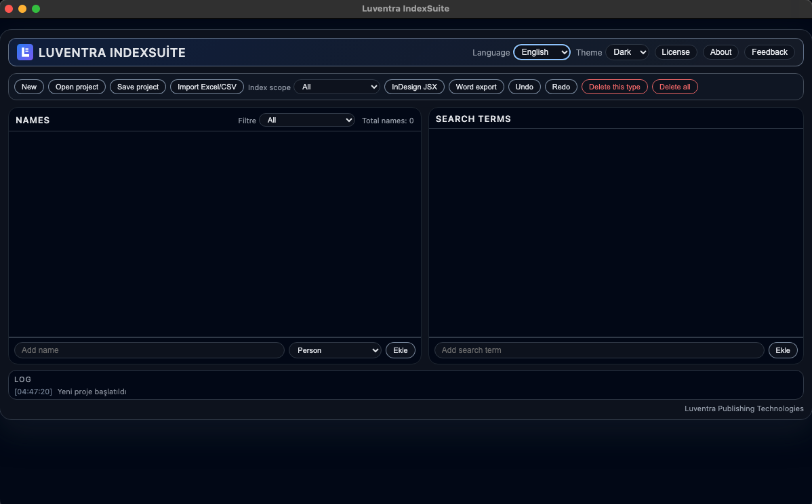This screenshot has height=504, width=812.
Task: Open the Person type dropdown
Action: tap(335, 350)
